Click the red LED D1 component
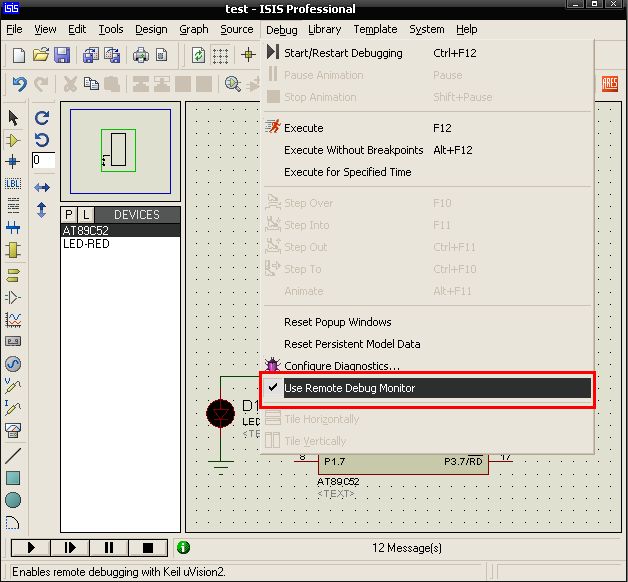 [220, 413]
